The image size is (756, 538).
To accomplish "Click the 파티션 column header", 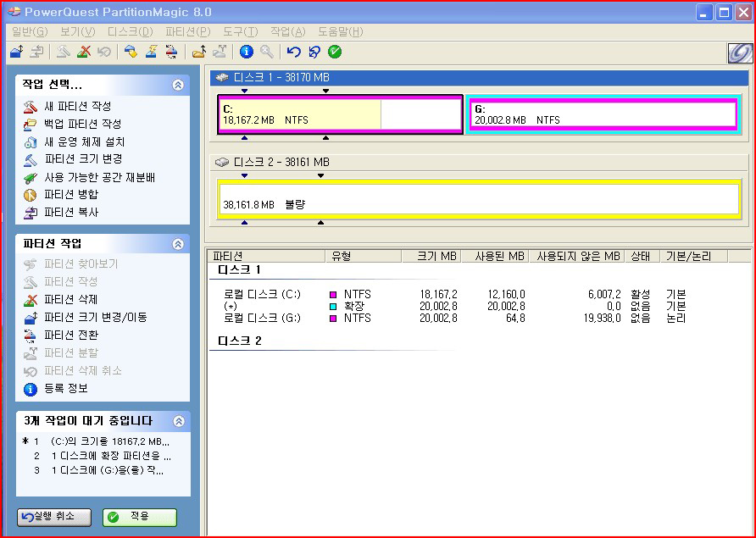I will click(268, 256).
